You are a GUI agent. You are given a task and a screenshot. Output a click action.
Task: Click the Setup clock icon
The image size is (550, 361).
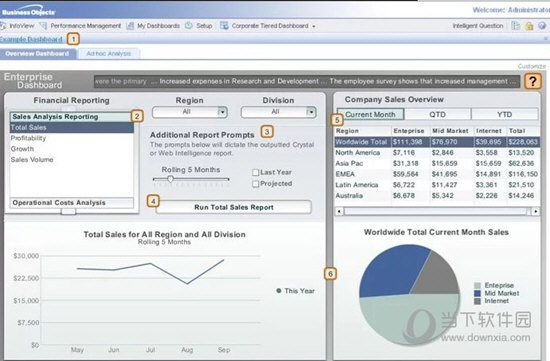coord(189,25)
